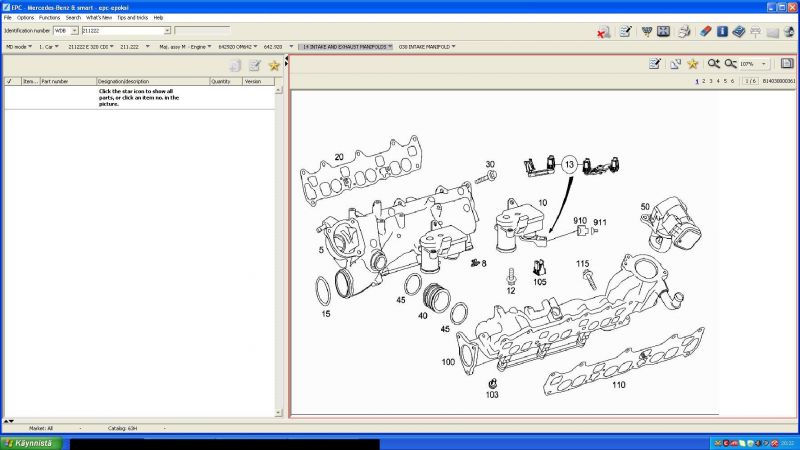
Task: Open the Functions menu
Action: click(x=49, y=17)
